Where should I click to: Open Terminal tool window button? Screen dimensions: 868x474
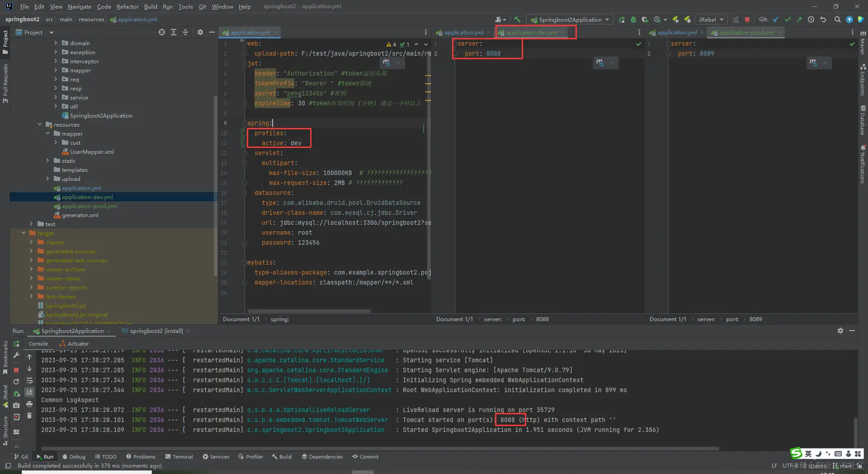point(179,457)
